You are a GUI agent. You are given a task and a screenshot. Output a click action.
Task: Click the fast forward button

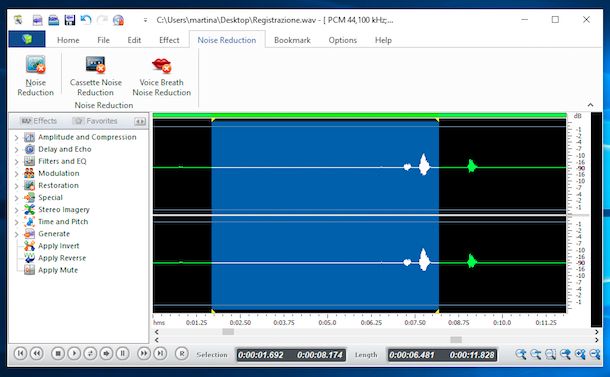click(x=144, y=354)
